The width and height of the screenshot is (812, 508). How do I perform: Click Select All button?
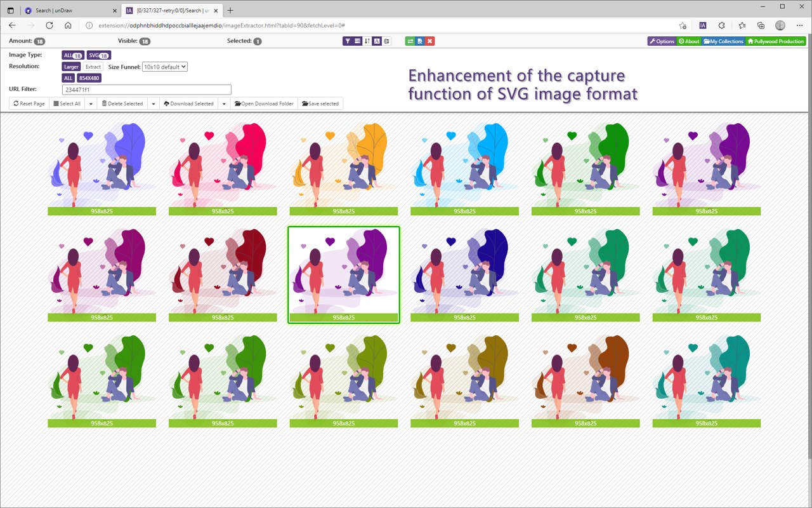pyautogui.click(x=67, y=104)
